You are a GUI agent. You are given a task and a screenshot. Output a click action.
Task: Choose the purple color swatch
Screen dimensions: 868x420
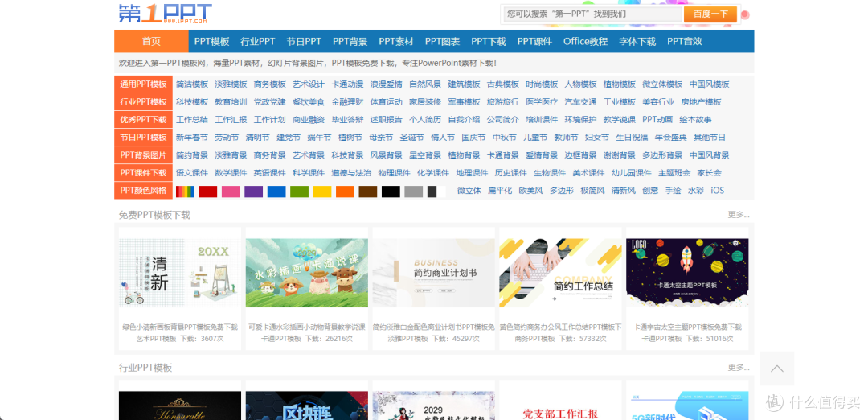[253, 191]
